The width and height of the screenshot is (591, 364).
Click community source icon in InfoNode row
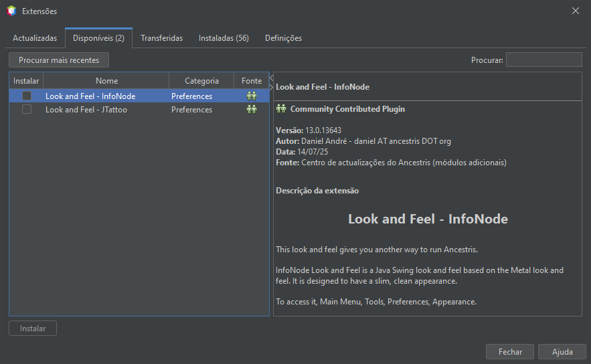252,96
